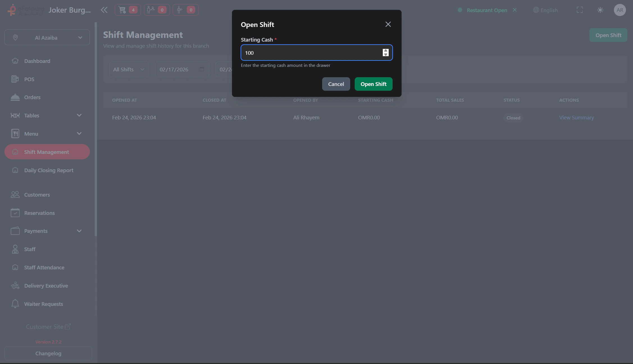The width and height of the screenshot is (633, 364).
Task: Collapse the sidebar using the double-chevron icon
Action: click(104, 10)
